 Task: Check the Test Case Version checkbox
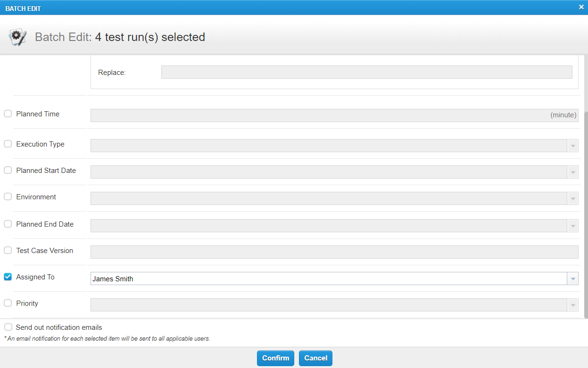point(8,250)
